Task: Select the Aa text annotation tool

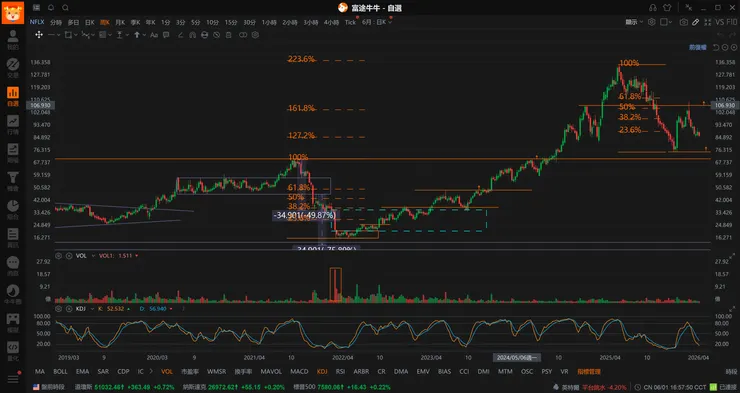Action: click(154, 34)
